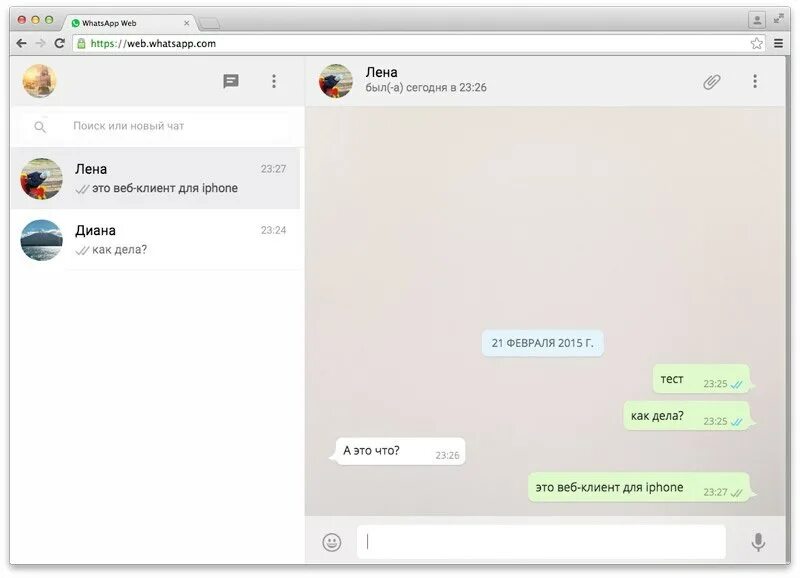Close the WhatsApp Web tab
Screen dimensions: 800x578
[x=186, y=23]
